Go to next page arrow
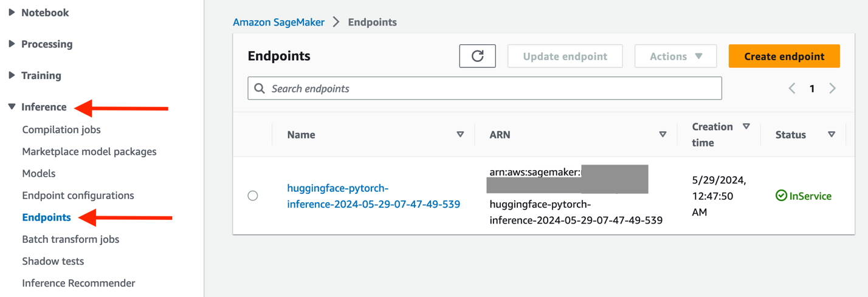This screenshot has height=297, width=868. (x=833, y=89)
